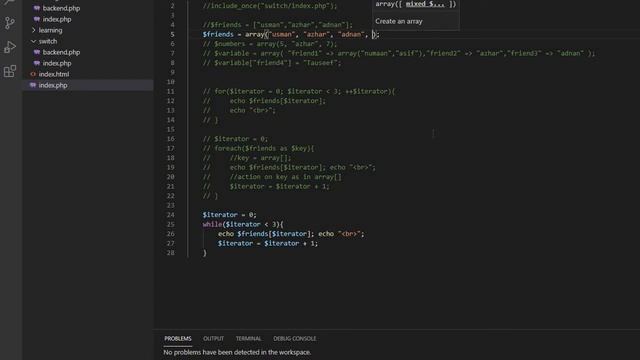Image resolution: width=640 pixels, height=360 pixels.
Task: Open the Extensions view
Action: point(10,71)
